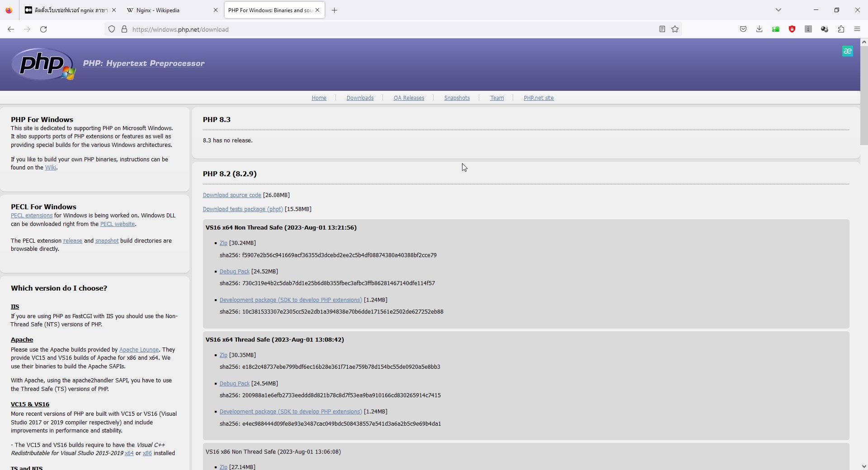
Task: Click the gray square extension icon
Action: pyautogui.click(x=808, y=29)
